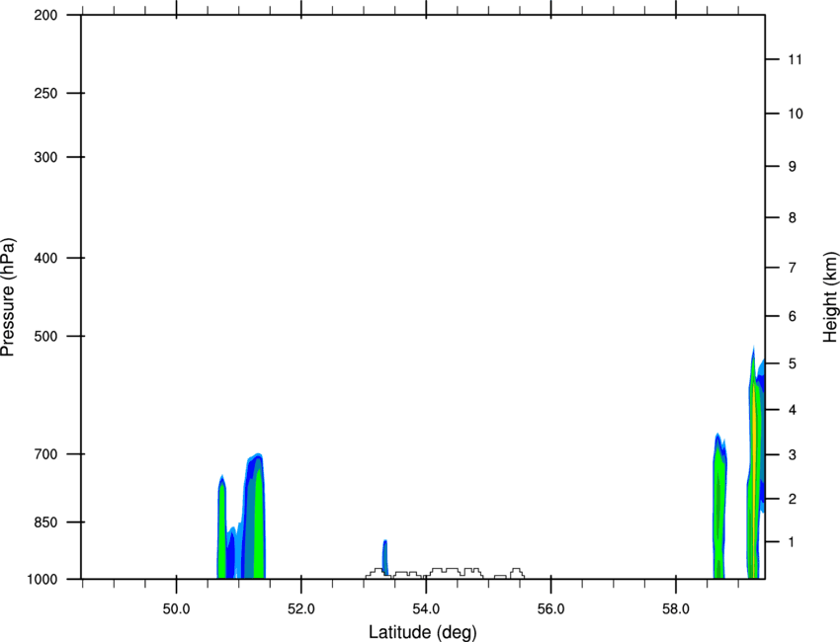840x642 pixels.
Task: Pick the 2 km height label
Action: tap(793, 499)
